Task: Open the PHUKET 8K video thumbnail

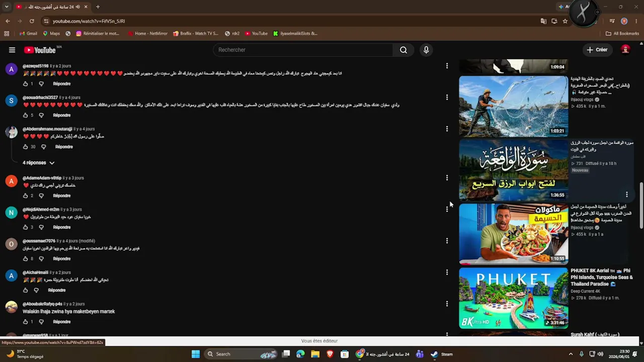Action: tap(513, 298)
